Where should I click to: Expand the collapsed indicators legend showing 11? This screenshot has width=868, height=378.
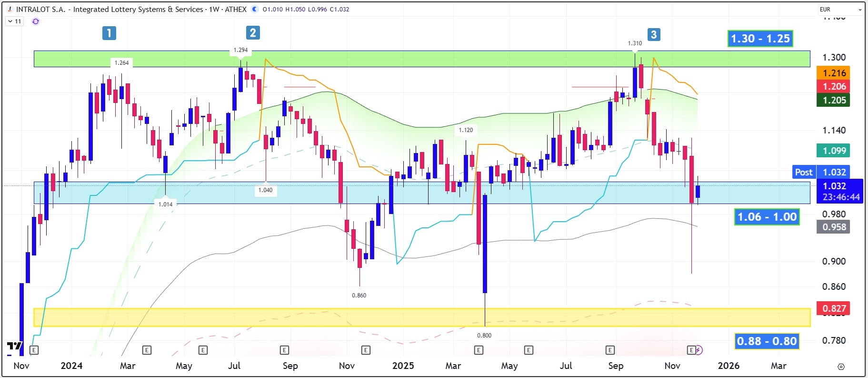pos(15,21)
